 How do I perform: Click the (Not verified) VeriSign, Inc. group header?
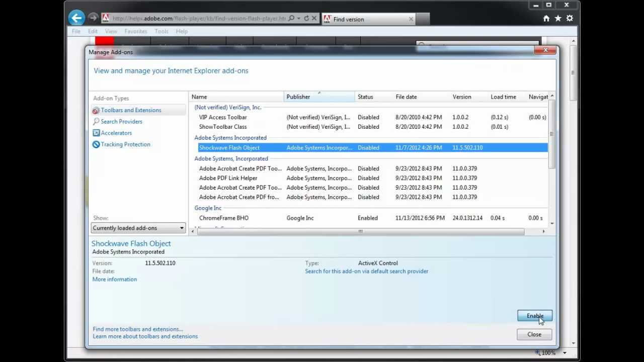click(228, 107)
